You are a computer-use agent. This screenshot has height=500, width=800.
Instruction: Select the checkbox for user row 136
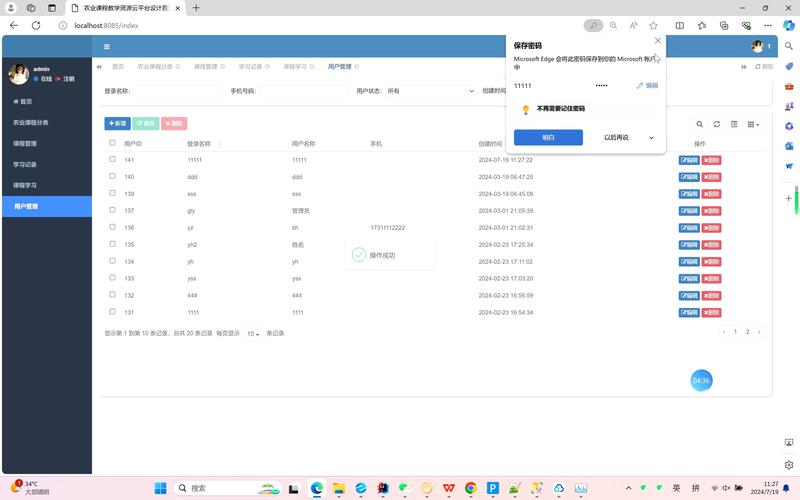(x=112, y=227)
